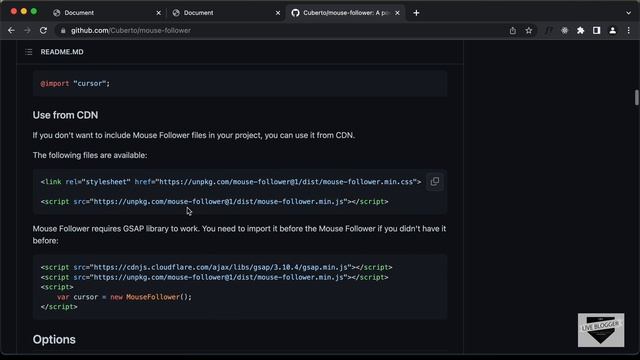Viewport: 640px width, 360px height.
Task: Toggle browser side panel icon
Action: pos(596,31)
